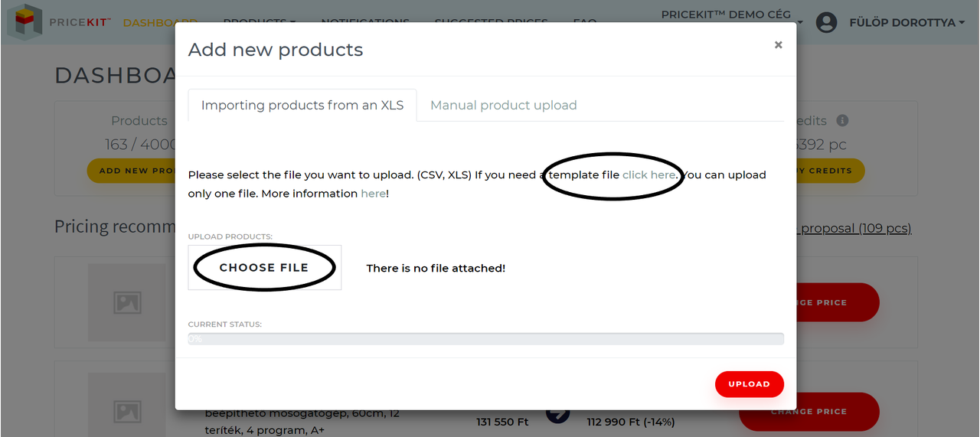Switch to Manual product upload tab
Viewport: 980px width, 437px height.
click(504, 106)
